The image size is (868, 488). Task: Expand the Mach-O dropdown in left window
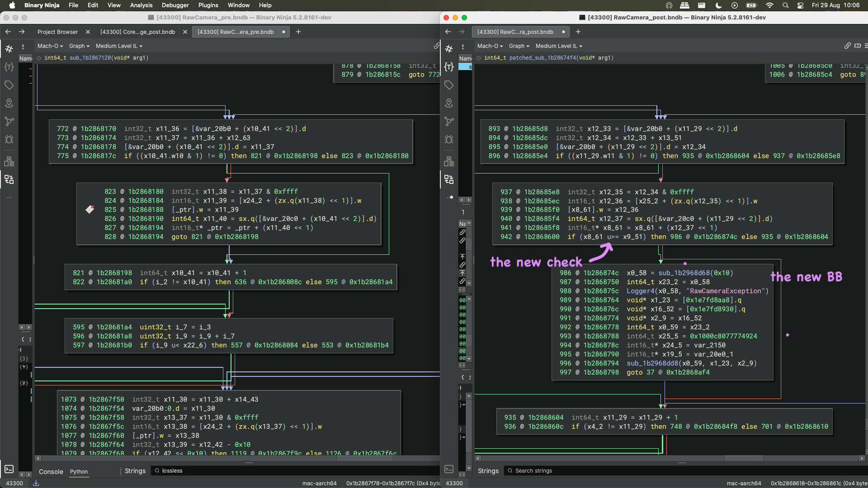coord(50,46)
